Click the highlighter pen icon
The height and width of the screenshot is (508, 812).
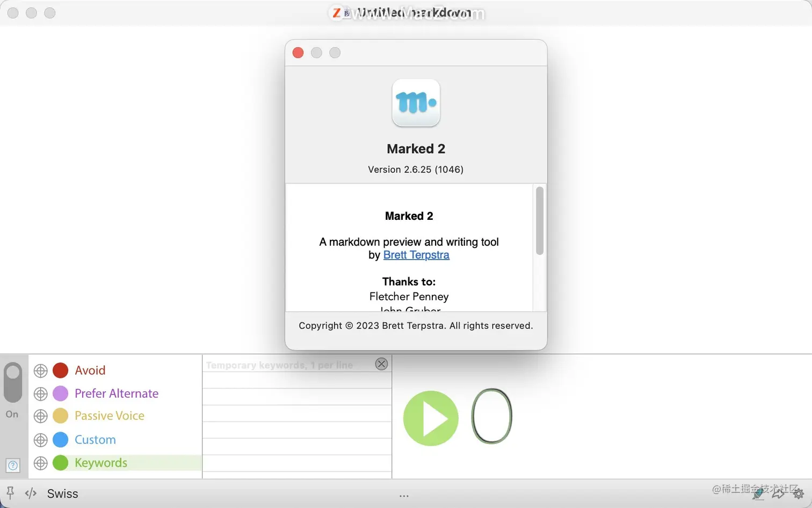(759, 493)
